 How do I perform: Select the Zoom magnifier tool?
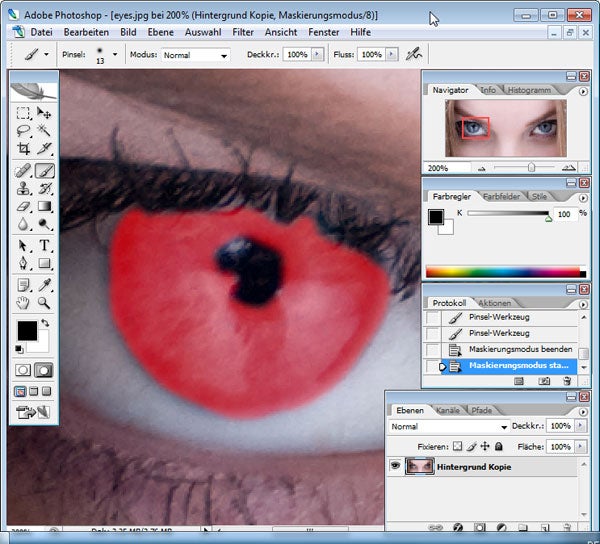pyautogui.click(x=44, y=303)
